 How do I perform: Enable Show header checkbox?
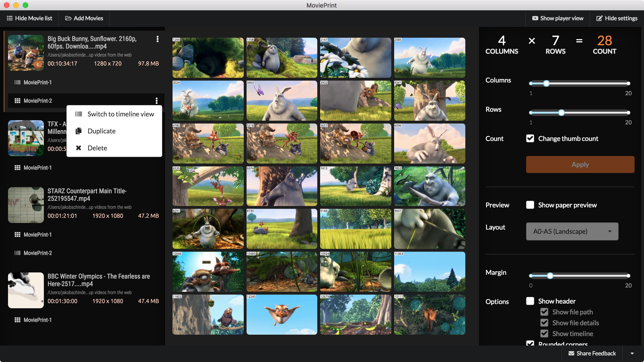point(530,301)
